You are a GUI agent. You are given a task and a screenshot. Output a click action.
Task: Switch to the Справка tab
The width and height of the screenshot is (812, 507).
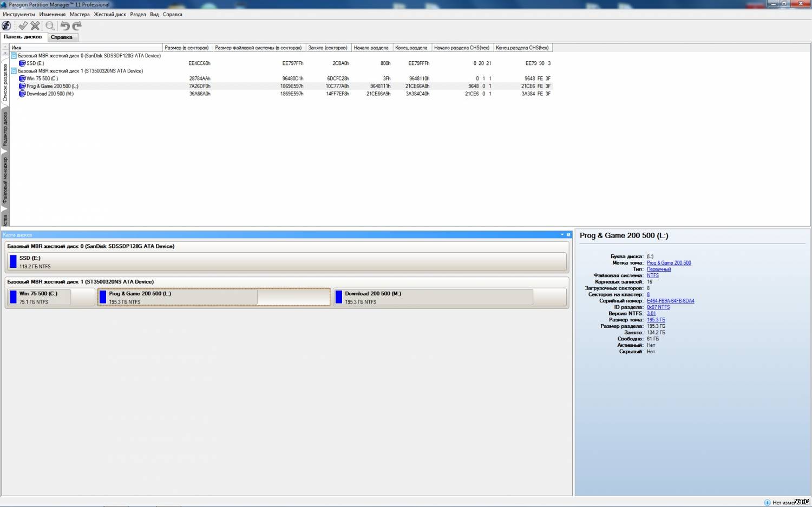62,37
